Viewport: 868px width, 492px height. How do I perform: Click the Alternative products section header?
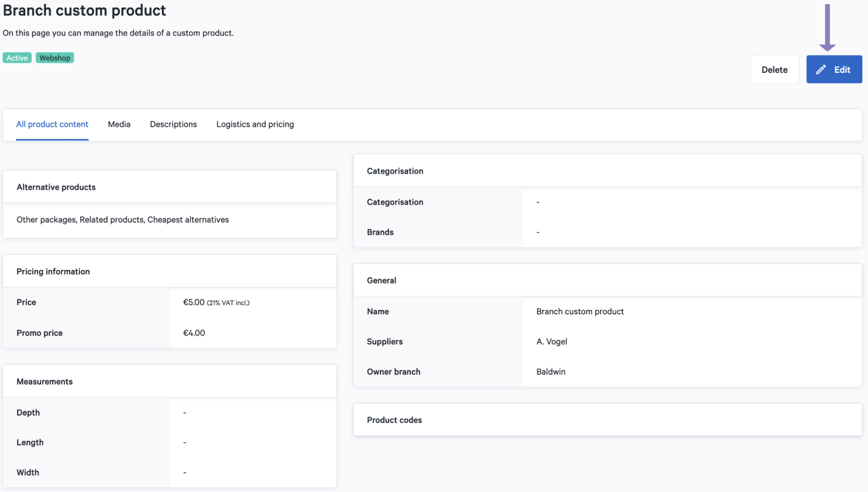click(x=170, y=187)
